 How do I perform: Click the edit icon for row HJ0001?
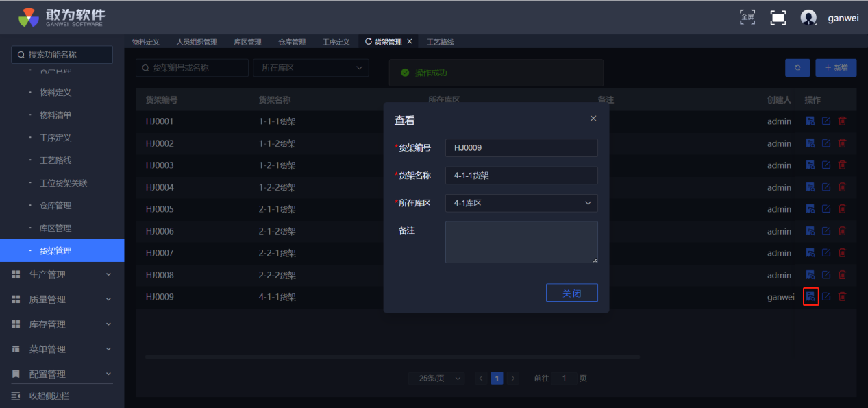pyautogui.click(x=826, y=121)
